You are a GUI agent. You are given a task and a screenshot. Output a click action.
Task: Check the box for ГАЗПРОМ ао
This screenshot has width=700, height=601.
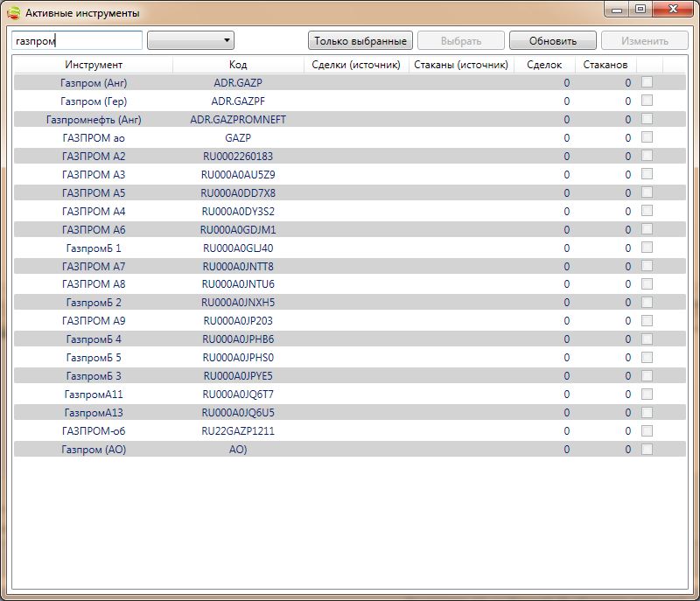(x=647, y=137)
